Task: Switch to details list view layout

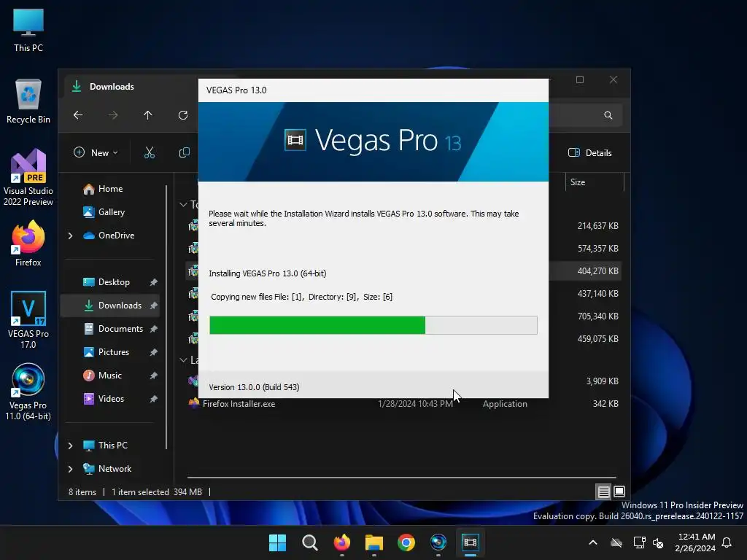Action: pos(603,491)
